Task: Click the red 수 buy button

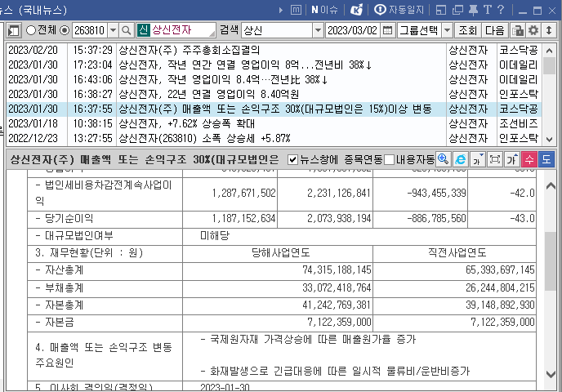Action: point(529,159)
